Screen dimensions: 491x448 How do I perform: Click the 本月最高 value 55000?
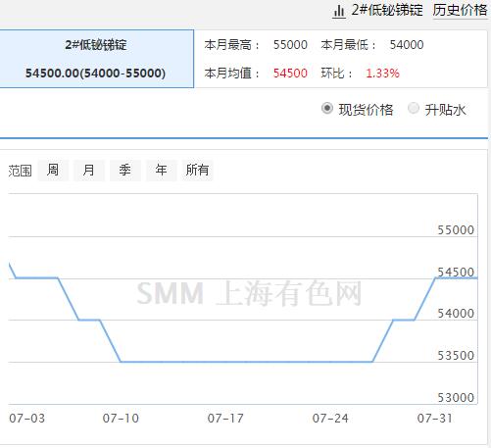[x=290, y=45]
